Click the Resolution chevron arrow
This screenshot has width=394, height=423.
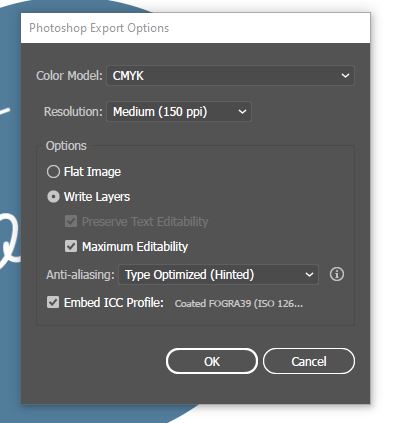(x=242, y=112)
